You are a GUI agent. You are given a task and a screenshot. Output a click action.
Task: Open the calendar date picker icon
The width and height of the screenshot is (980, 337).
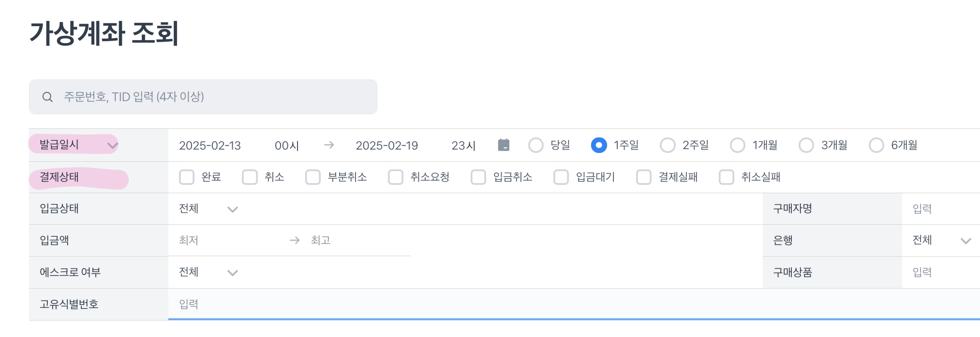[504, 145]
